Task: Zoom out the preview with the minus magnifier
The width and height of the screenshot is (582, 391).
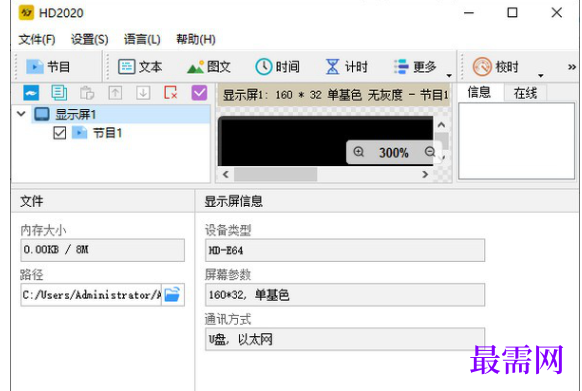Action: coord(430,152)
